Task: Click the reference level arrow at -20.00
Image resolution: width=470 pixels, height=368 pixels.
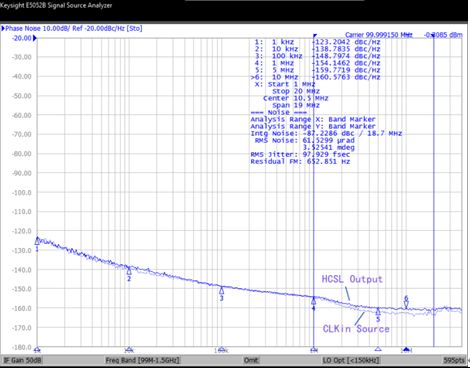Action: coord(35,38)
